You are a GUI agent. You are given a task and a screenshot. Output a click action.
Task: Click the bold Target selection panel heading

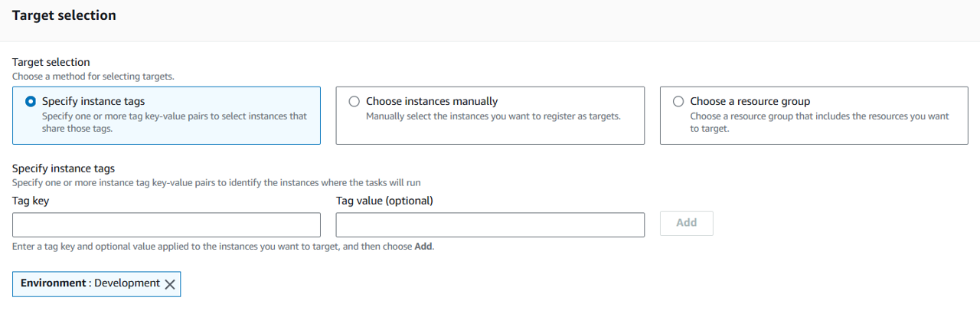point(64,15)
